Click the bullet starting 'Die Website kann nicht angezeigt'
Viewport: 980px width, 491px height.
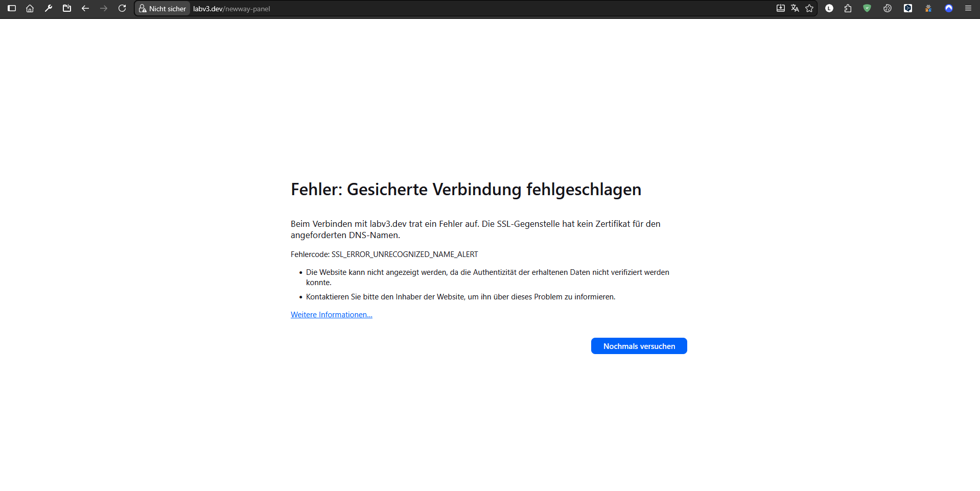pyautogui.click(x=487, y=277)
